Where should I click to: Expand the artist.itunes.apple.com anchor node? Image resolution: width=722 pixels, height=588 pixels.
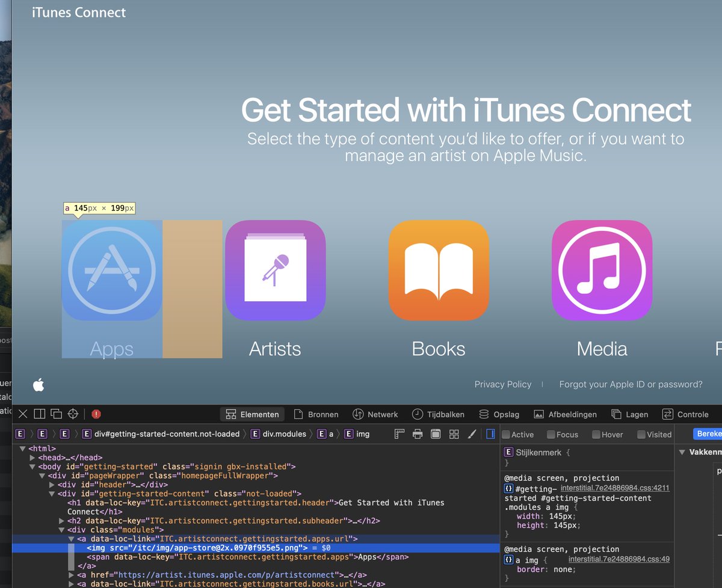coord(72,575)
